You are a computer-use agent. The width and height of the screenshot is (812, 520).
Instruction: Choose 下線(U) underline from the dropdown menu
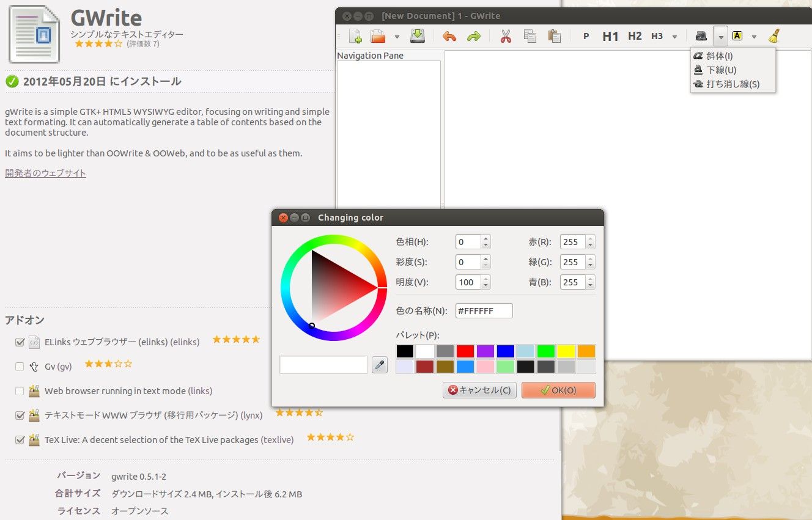pyautogui.click(x=733, y=70)
